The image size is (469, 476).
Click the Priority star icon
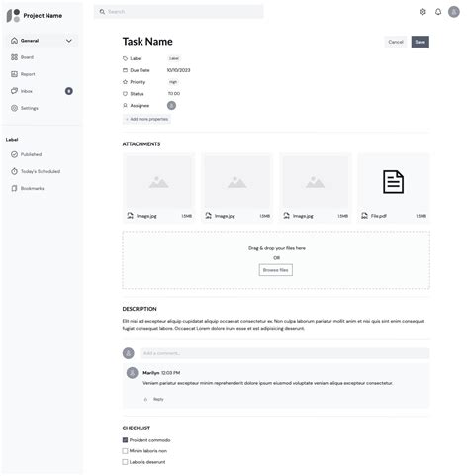(x=125, y=82)
